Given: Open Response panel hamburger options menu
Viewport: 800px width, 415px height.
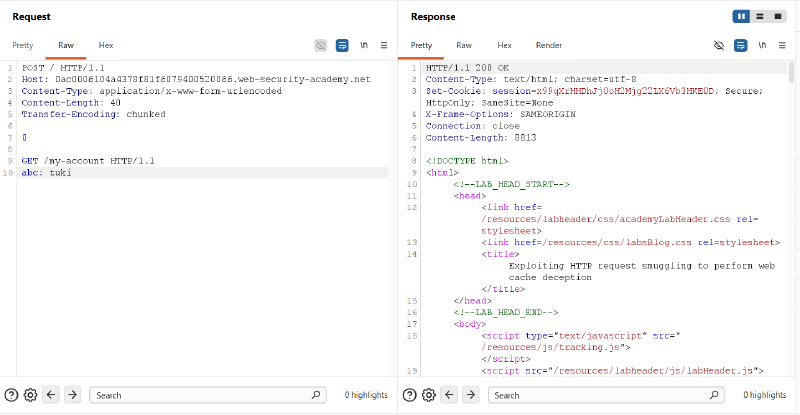Looking at the screenshot, I should (782, 45).
